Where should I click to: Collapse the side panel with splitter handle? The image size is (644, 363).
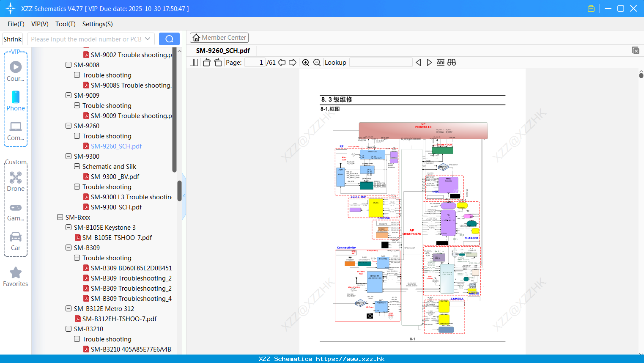184,195
